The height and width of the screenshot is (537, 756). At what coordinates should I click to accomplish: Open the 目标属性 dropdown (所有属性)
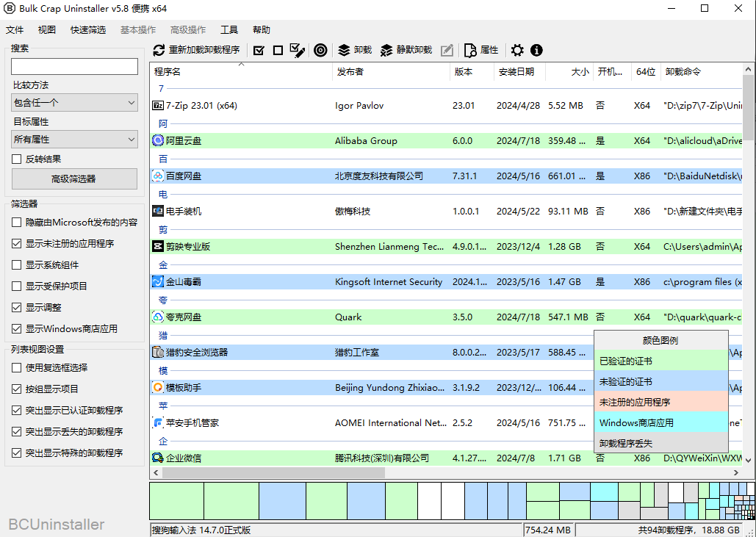(74, 139)
